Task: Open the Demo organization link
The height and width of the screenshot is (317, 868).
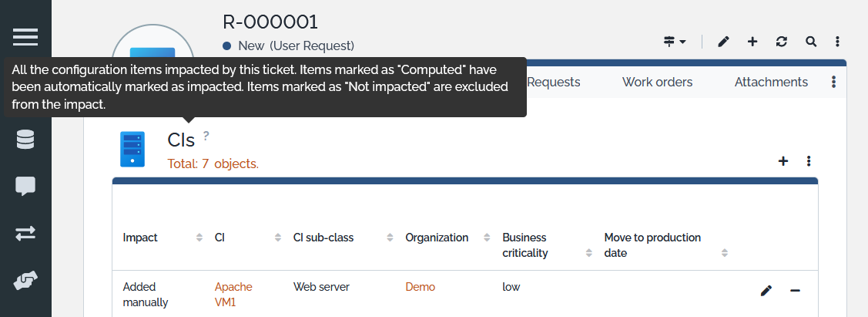Action: [420, 287]
